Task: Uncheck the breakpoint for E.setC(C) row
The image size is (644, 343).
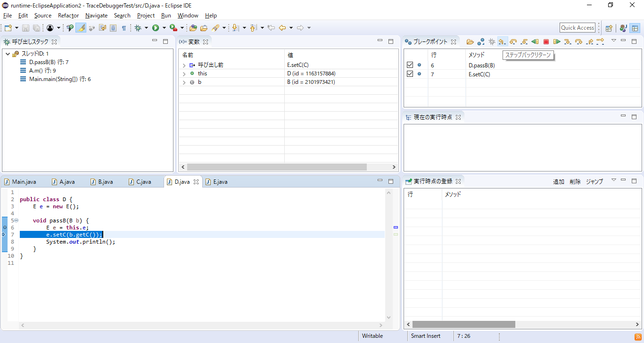Action: click(x=410, y=74)
